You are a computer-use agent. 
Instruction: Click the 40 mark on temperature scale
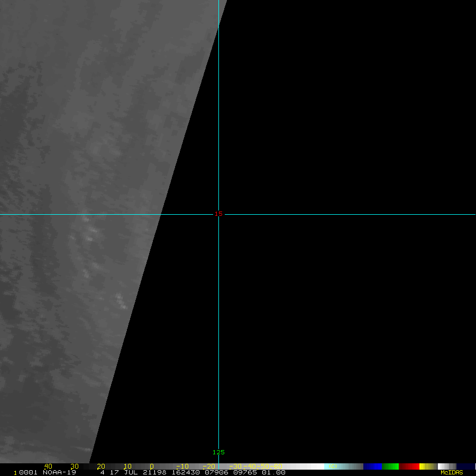(48, 466)
